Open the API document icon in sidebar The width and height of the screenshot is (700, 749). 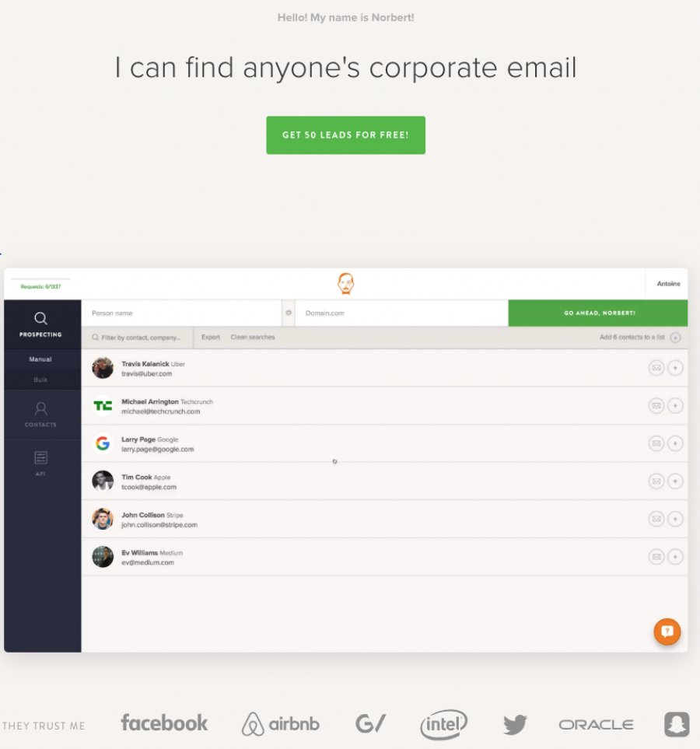click(x=40, y=457)
